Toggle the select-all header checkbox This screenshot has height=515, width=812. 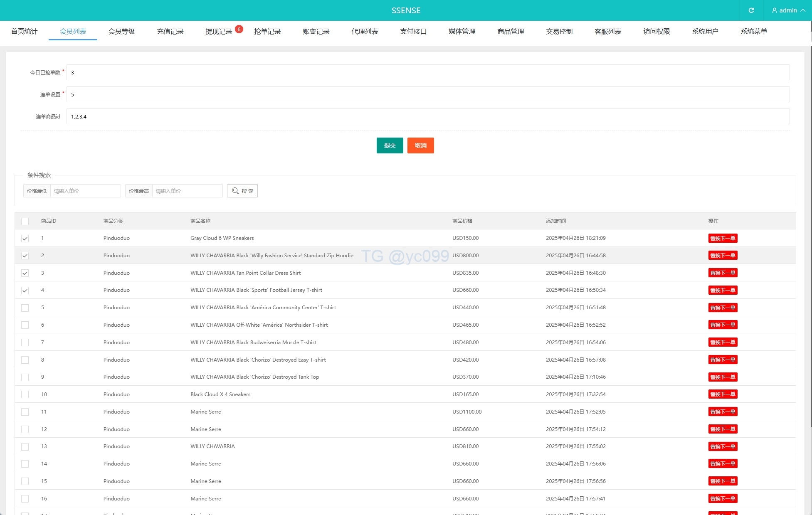25,221
